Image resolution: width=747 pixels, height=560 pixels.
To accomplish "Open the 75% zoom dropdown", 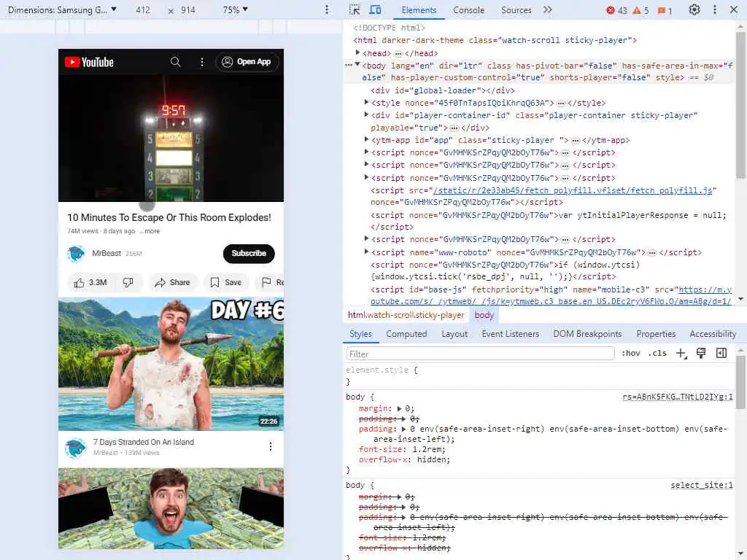I will click(x=236, y=9).
